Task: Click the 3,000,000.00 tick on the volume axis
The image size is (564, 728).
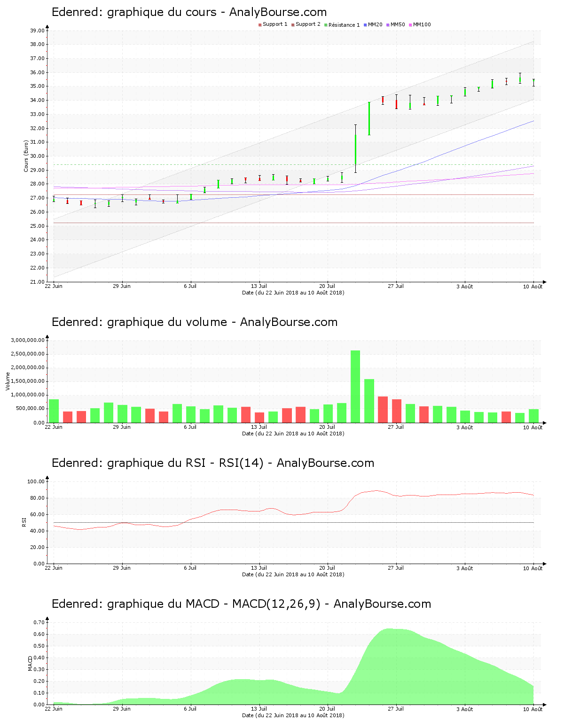Action: (x=28, y=340)
